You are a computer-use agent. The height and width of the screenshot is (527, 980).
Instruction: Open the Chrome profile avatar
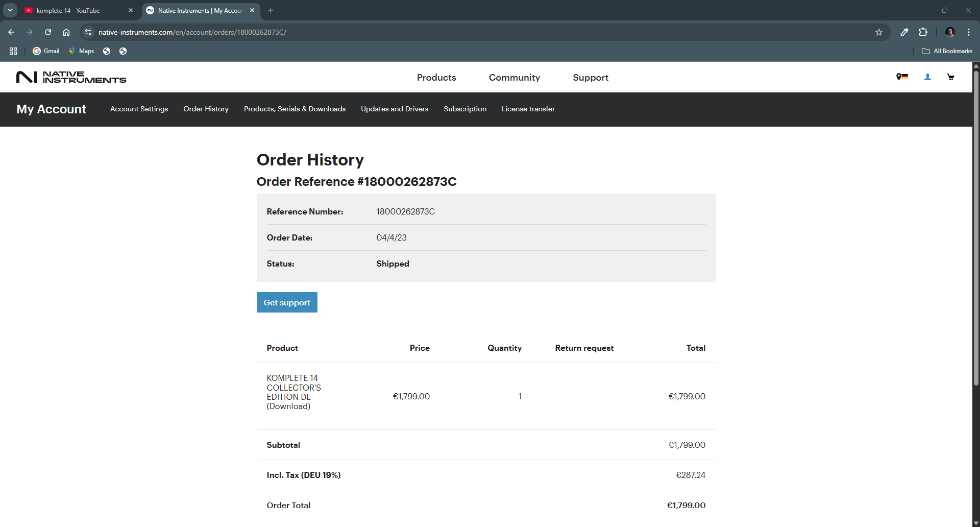950,32
